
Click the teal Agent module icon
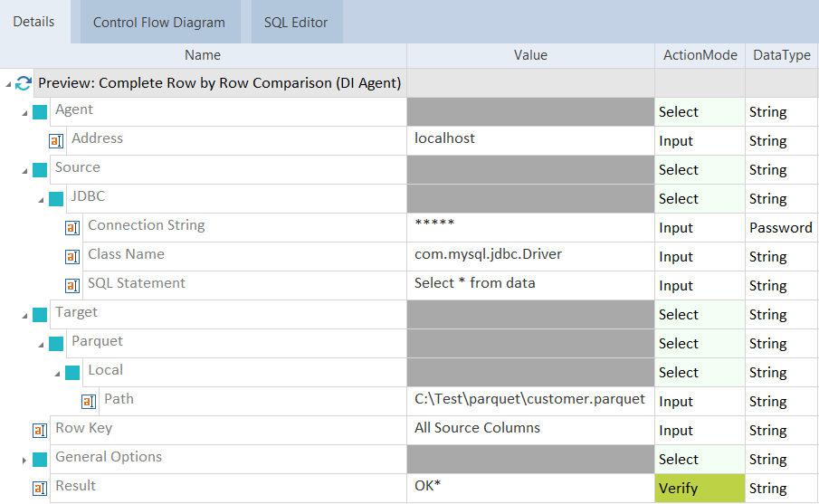coord(40,112)
